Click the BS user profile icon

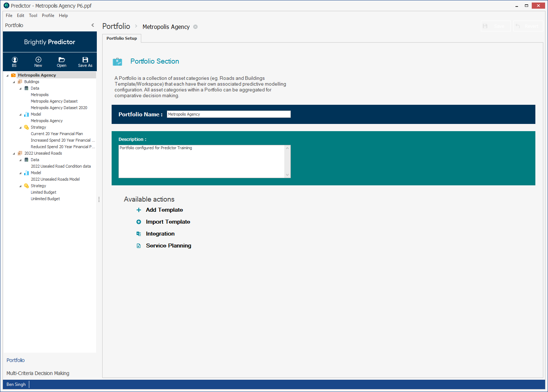(x=14, y=60)
